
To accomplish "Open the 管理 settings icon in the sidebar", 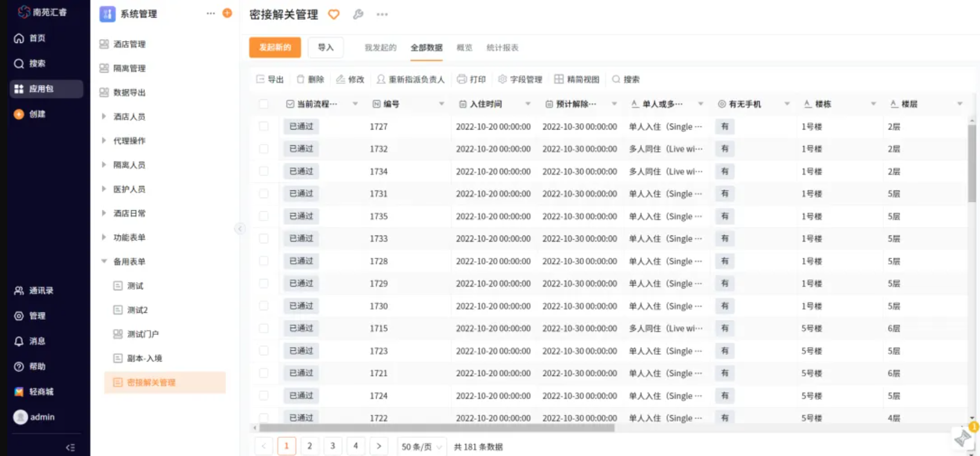I will coord(19,316).
